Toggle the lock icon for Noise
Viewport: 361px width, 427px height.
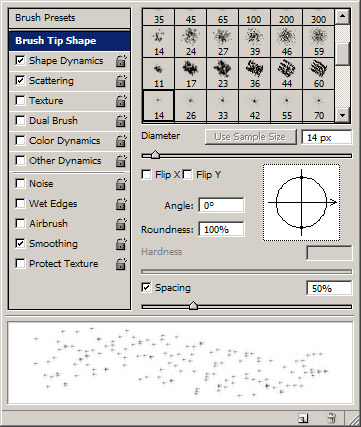121,184
